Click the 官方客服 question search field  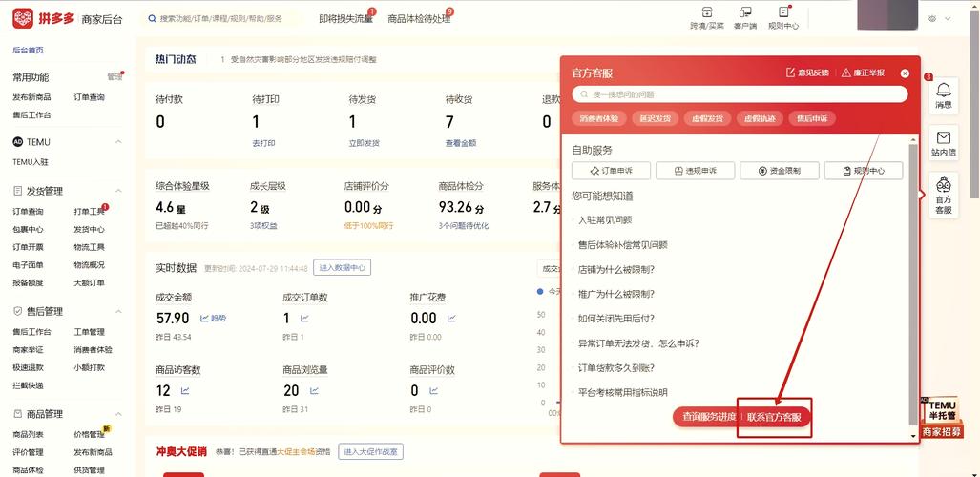point(740,94)
